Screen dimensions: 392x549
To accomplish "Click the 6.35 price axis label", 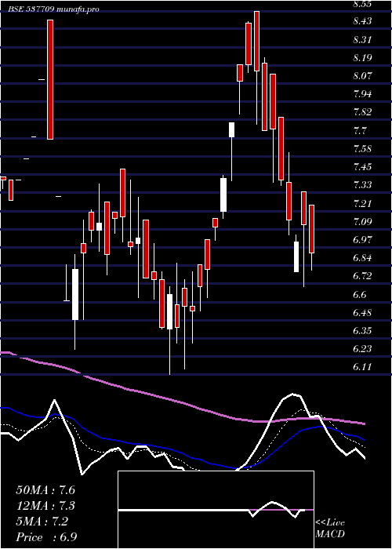I will 362,330.
